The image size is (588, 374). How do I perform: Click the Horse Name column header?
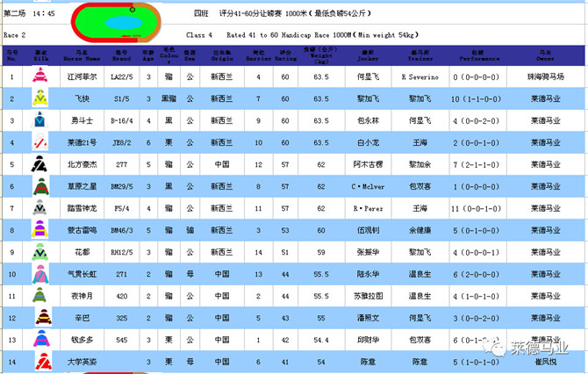click(82, 55)
